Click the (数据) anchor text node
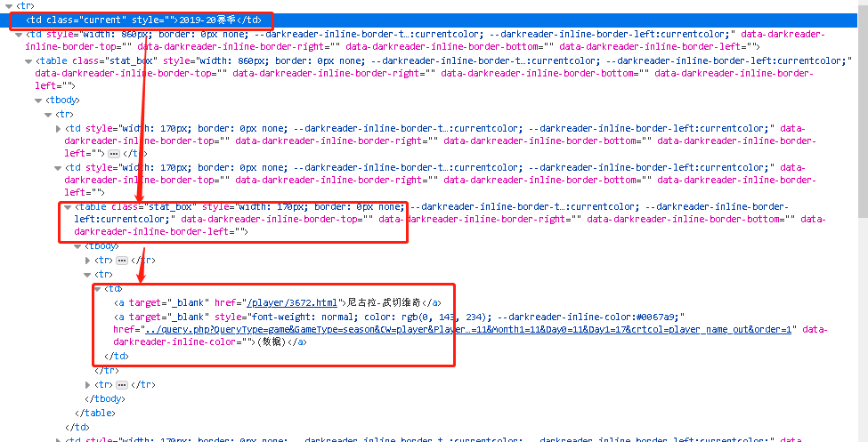 click(x=273, y=342)
